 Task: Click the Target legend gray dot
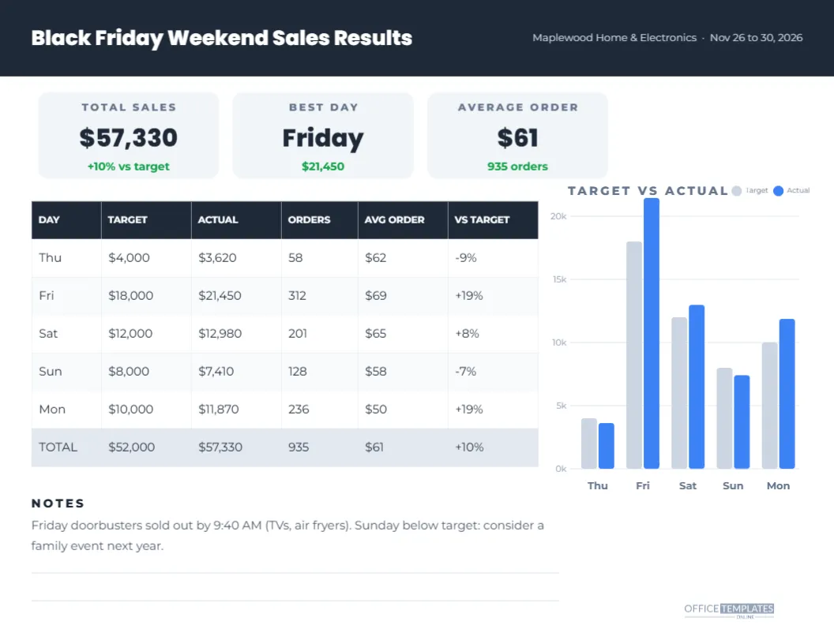737,191
